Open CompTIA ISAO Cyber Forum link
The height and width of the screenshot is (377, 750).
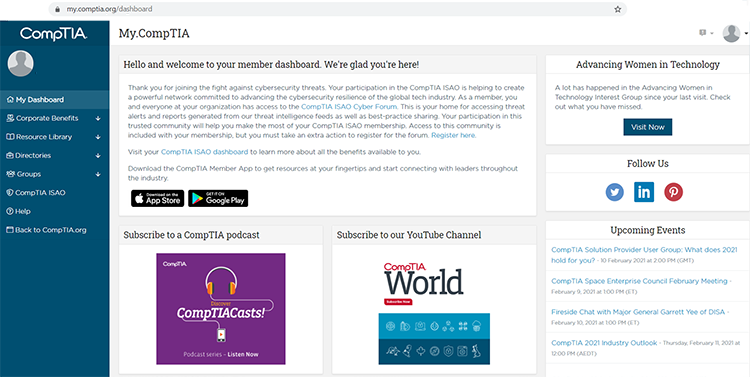[349, 107]
